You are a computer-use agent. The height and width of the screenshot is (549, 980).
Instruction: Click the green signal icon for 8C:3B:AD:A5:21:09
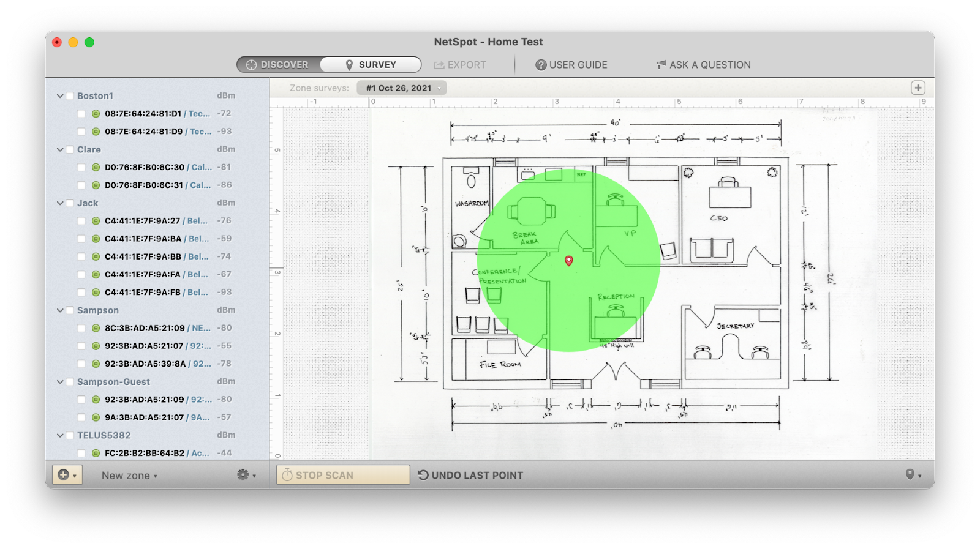tap(96, 328)
